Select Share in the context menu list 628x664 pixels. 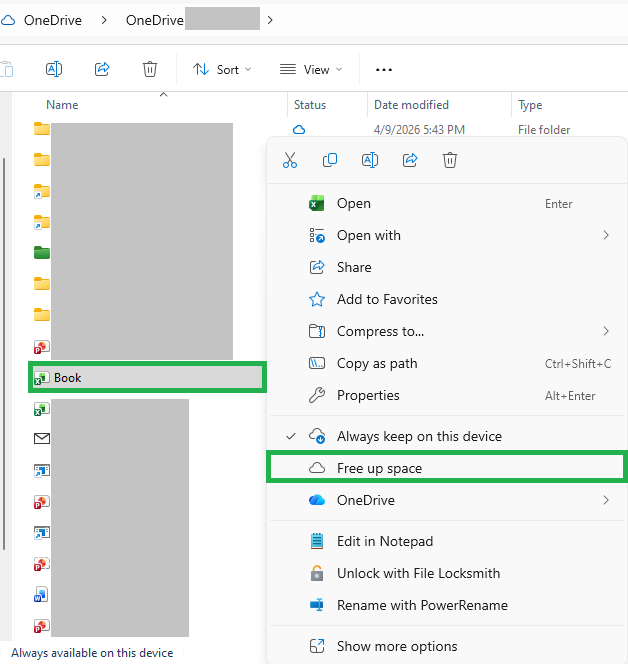point(449,268)
